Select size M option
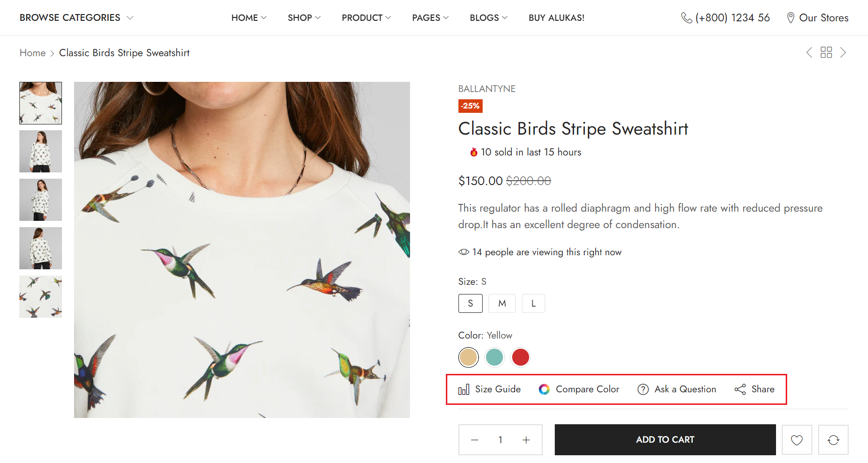This screenshot has width=868, height=463. tap(502, 304)
